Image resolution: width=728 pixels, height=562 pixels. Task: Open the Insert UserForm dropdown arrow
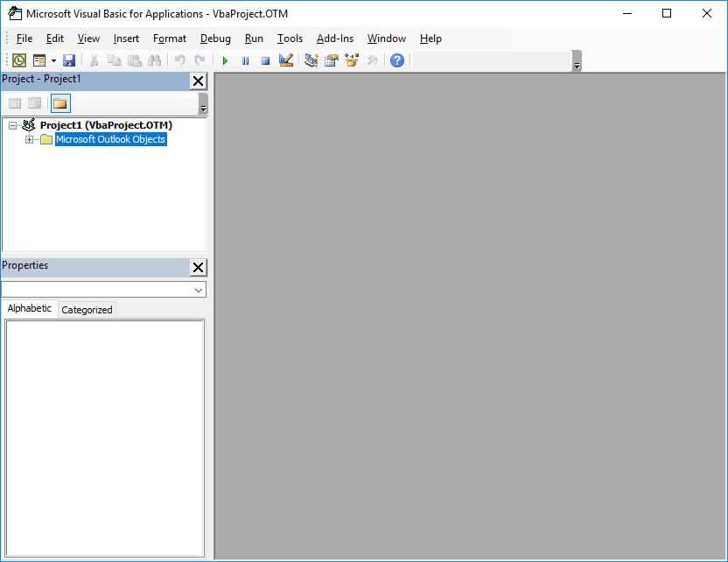[x=54, y=60]
